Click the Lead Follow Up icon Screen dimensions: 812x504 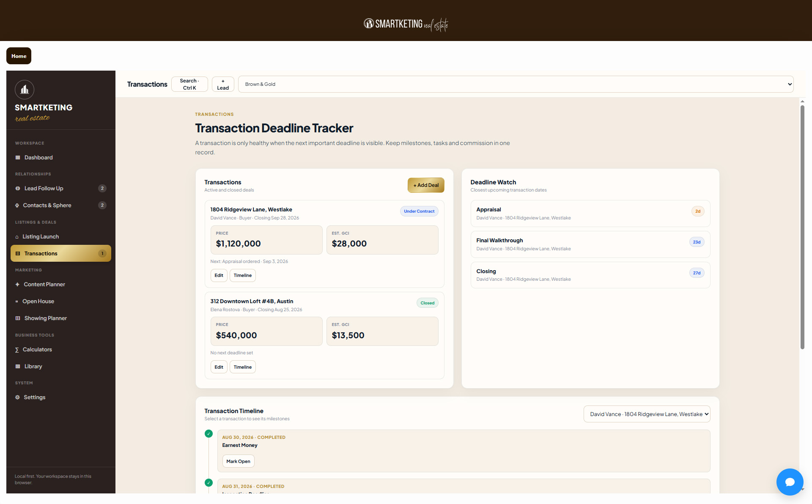click(x=18, y=189)
